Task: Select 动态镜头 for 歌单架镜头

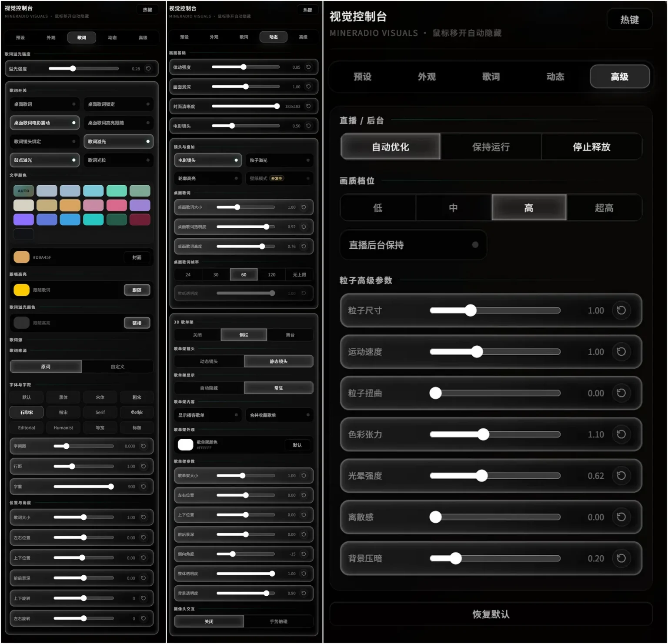Action: coord(209,361)
